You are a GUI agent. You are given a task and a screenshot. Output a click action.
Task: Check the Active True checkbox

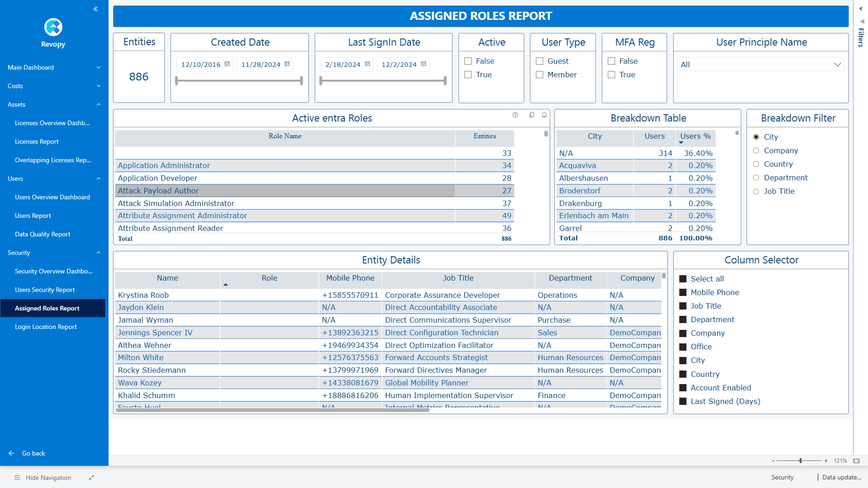(x=468, y=75)
